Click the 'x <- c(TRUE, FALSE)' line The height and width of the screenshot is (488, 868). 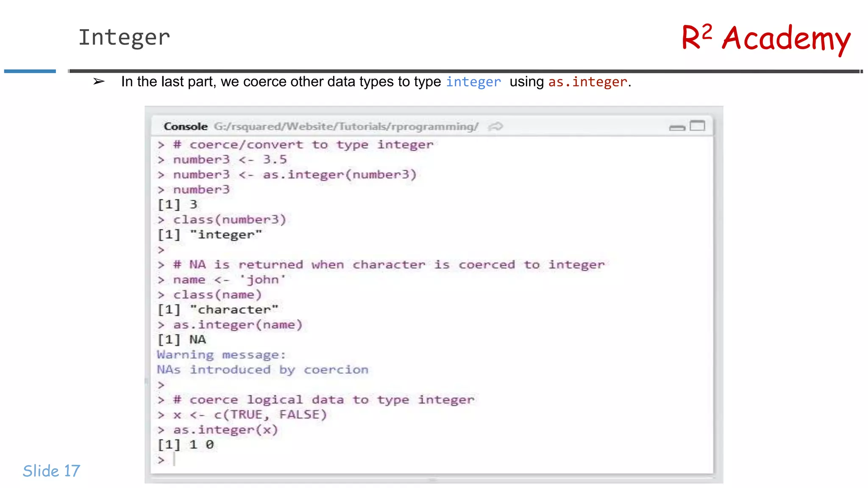[250, 415]
